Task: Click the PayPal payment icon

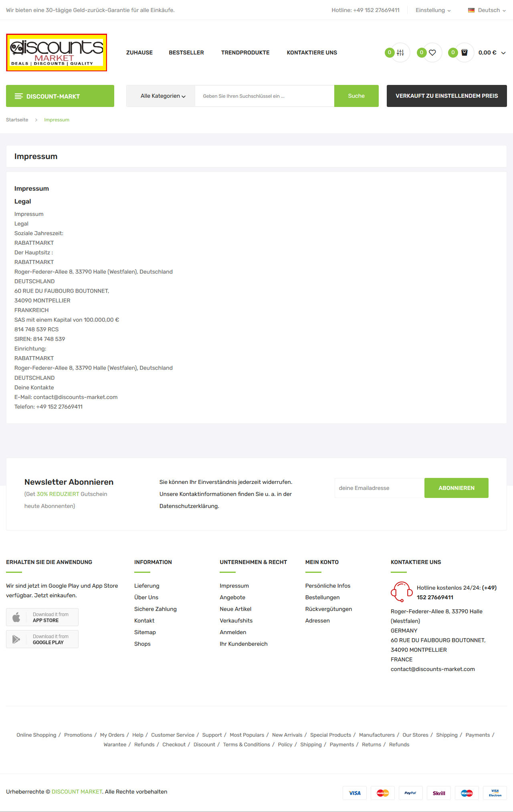Action: tap(410, 793)
